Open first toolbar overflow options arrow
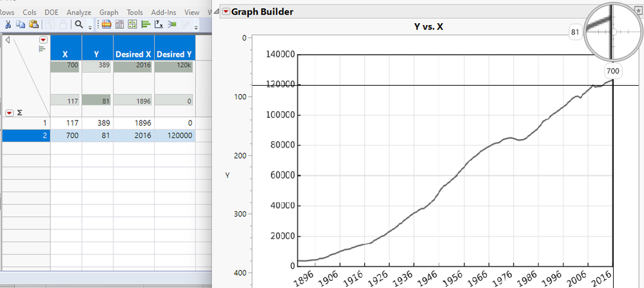 [90, 27]
